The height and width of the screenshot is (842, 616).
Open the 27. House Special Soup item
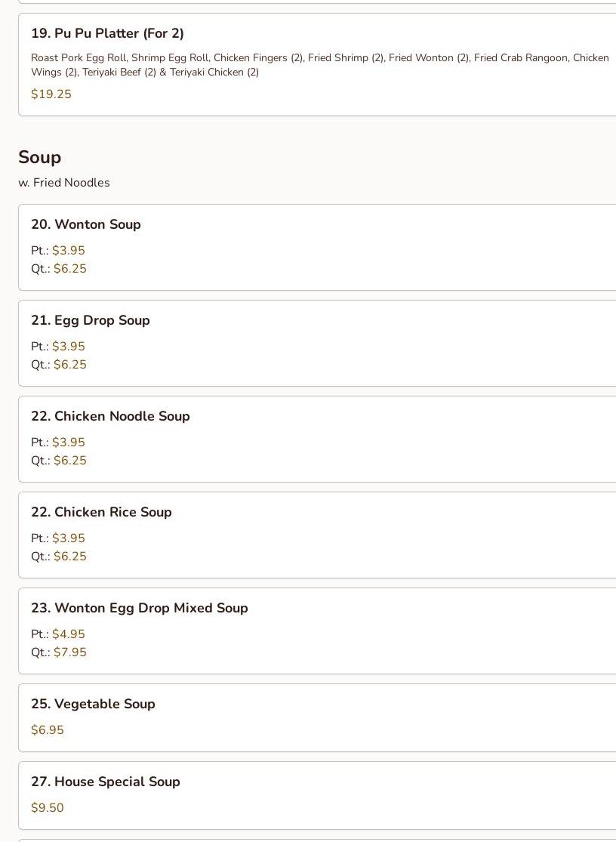(x=106, y=782)
